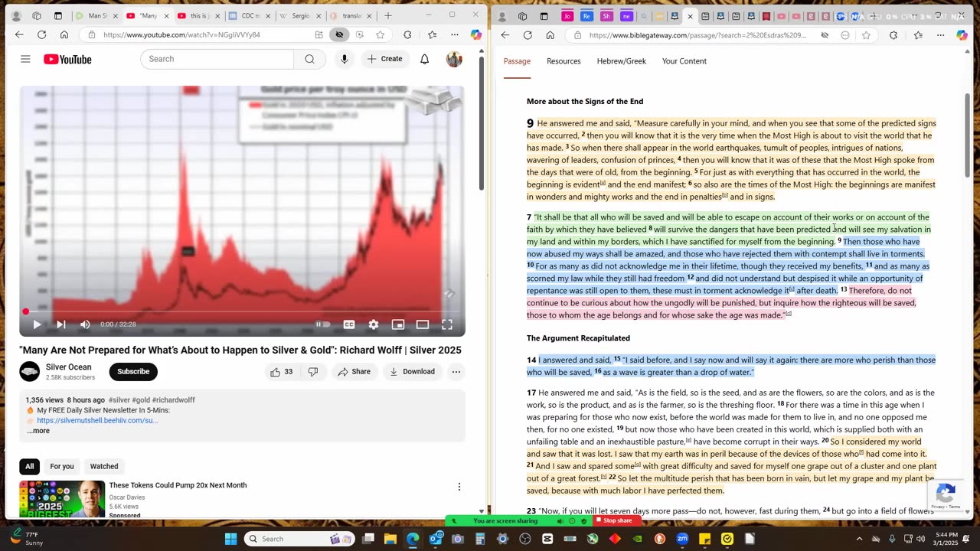Go to the YouTube home logo
Viewport: 980px width, 551px height.
[67, 59]
